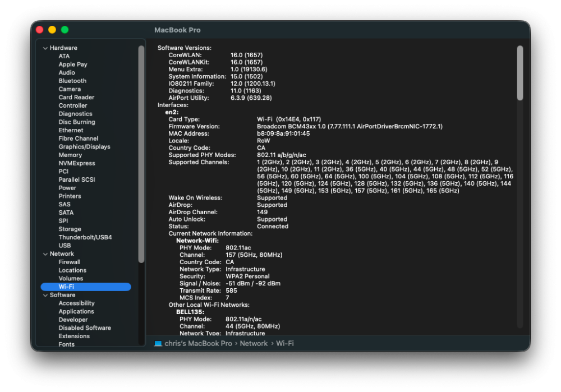Image resolution: width=561 pixels, height=392 pixels.
Task: Click the green zoom window button
Action: click(65, 30)
